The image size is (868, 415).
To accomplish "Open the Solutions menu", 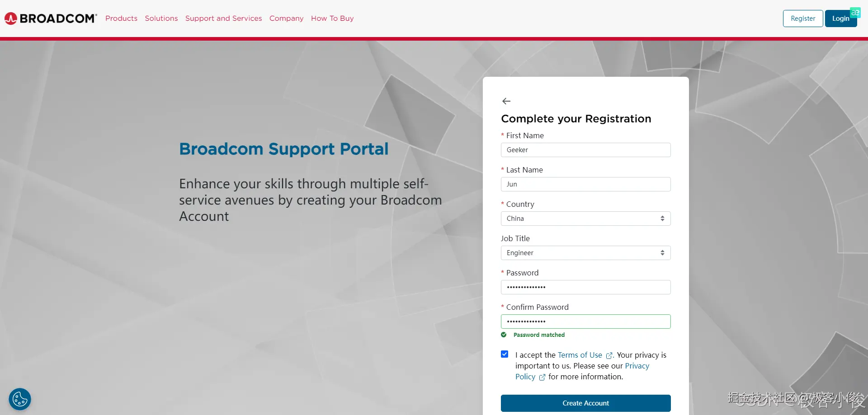I will (161, 19).
